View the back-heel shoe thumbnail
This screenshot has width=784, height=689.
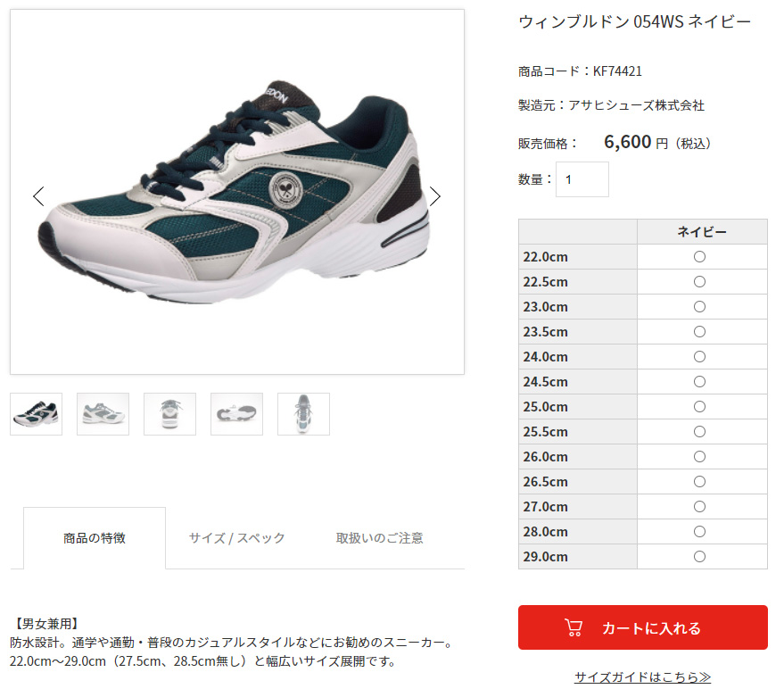tap(170, 414)
